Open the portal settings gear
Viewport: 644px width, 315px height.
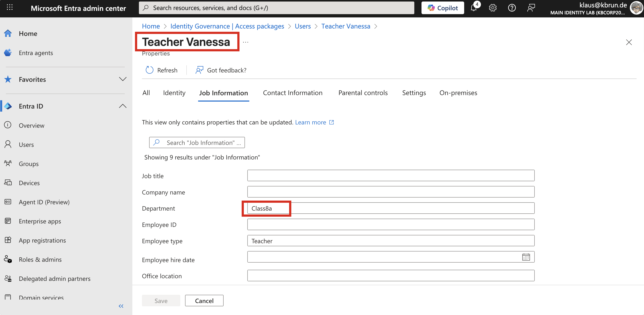(492, 8)
